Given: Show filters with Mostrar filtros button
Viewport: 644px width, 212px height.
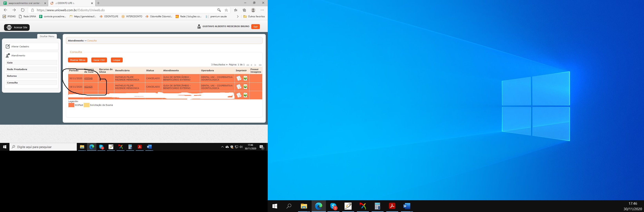Looking at the screenshot, I should point(77,60).
